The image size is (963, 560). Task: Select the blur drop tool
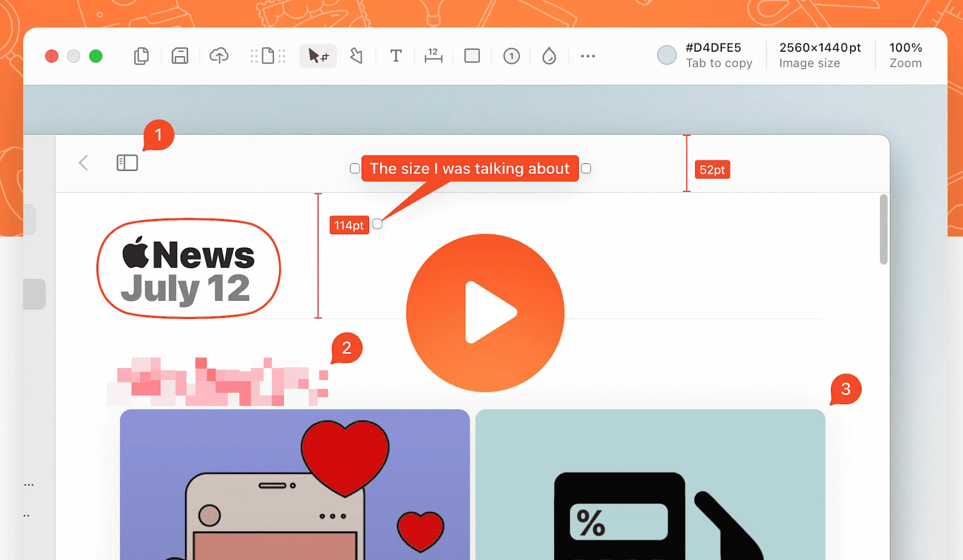click(x=549, y=56)
